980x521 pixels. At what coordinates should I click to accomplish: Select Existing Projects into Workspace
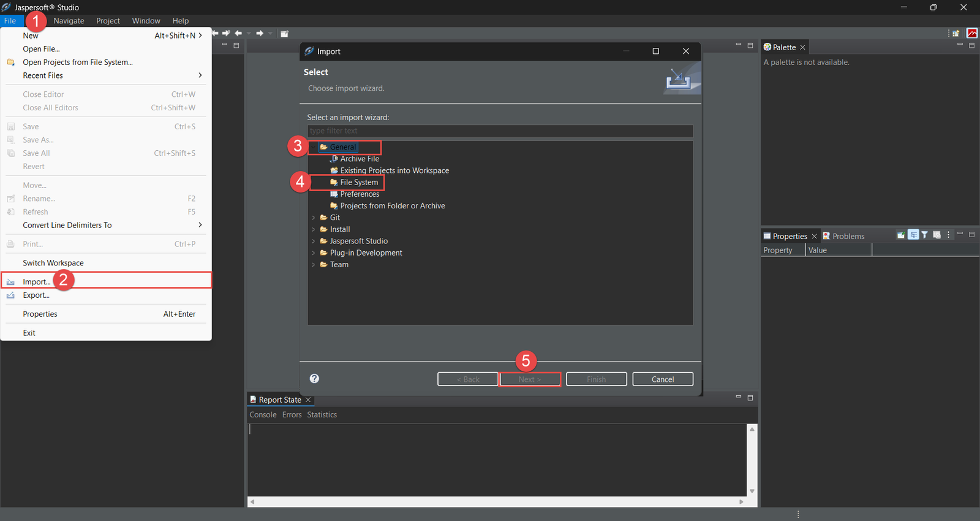pos(394,171)
